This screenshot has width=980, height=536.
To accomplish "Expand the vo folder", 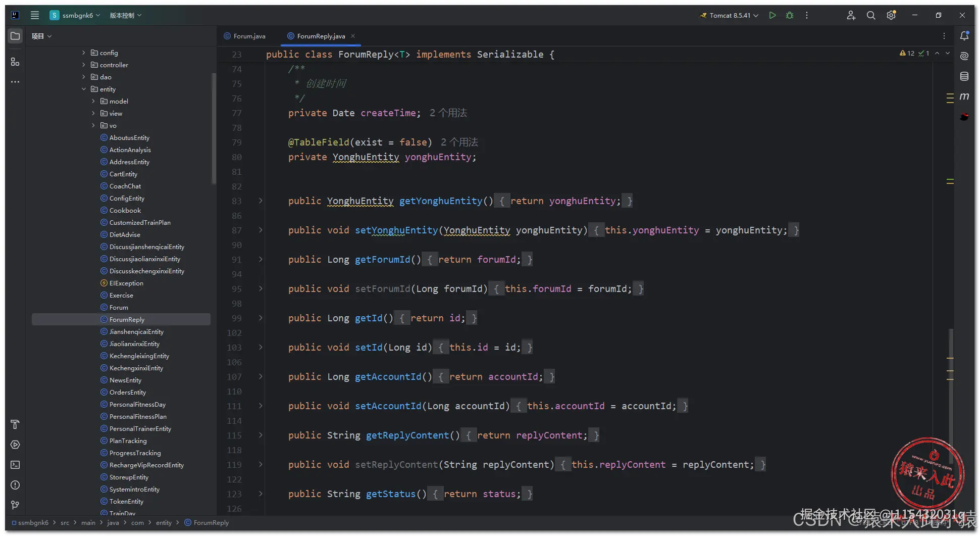I will pos(93,125).
